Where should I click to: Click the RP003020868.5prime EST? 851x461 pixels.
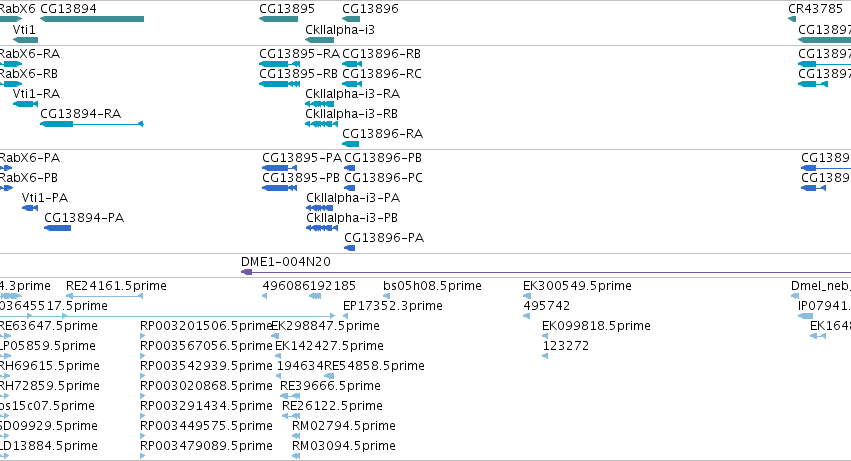[x=143, y=396]
